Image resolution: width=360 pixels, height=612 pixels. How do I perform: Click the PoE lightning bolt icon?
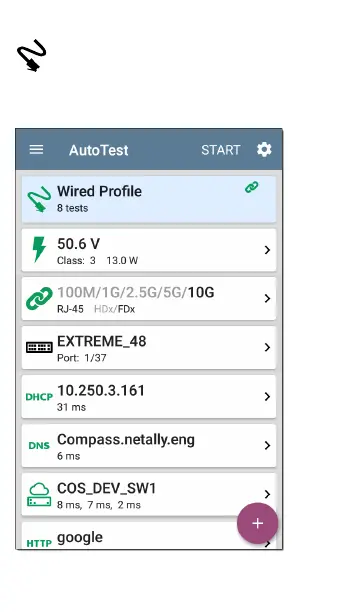[39, 249]
